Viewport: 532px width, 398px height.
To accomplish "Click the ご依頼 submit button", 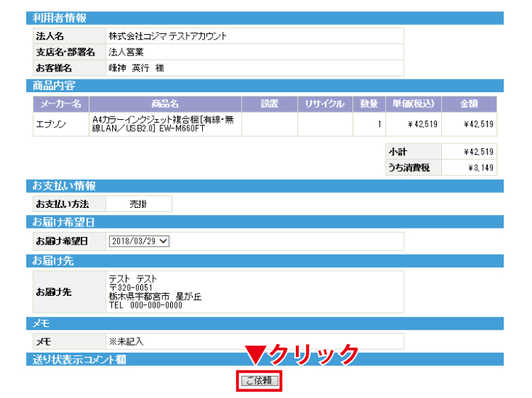I will coord(259,381).
